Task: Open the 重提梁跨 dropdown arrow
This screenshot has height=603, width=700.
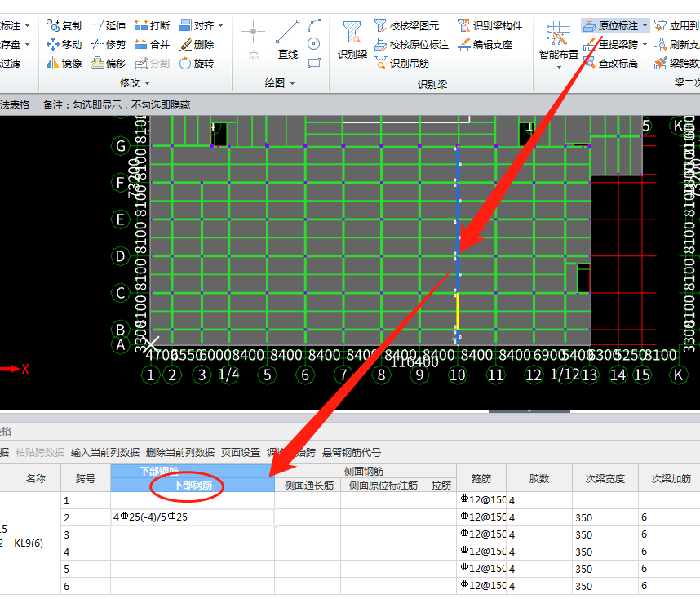Action: tap(645, 45)
